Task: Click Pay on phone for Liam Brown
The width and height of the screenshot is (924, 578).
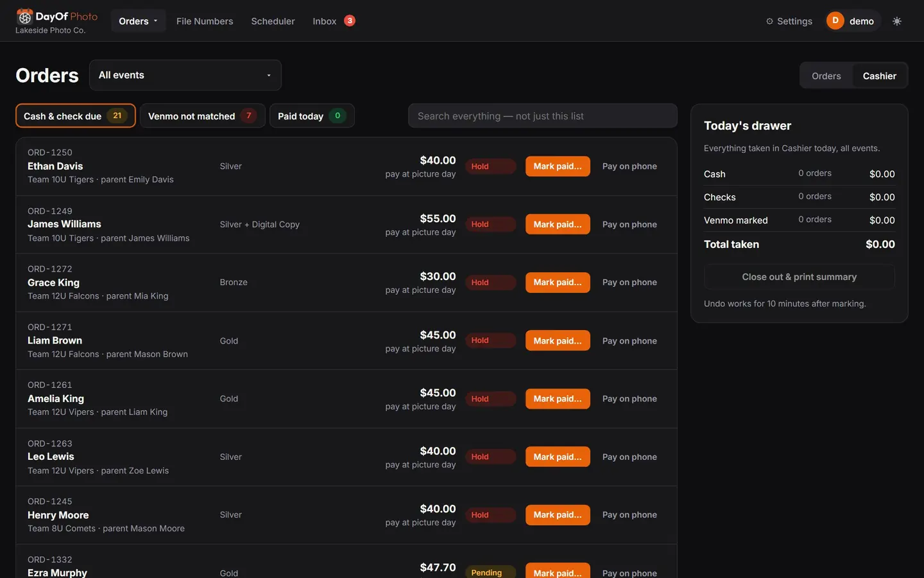Action: tap(629, 340)
